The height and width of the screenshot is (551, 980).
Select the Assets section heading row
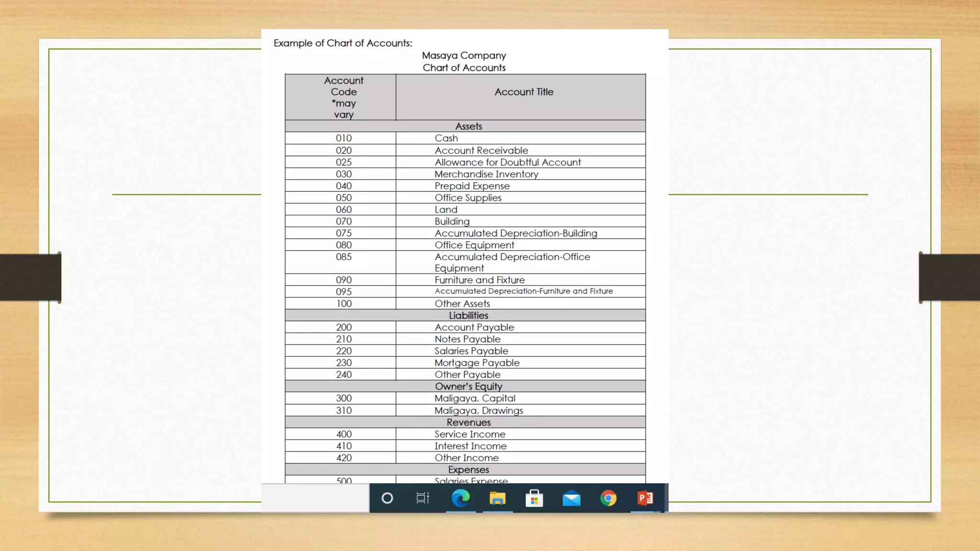468,126
